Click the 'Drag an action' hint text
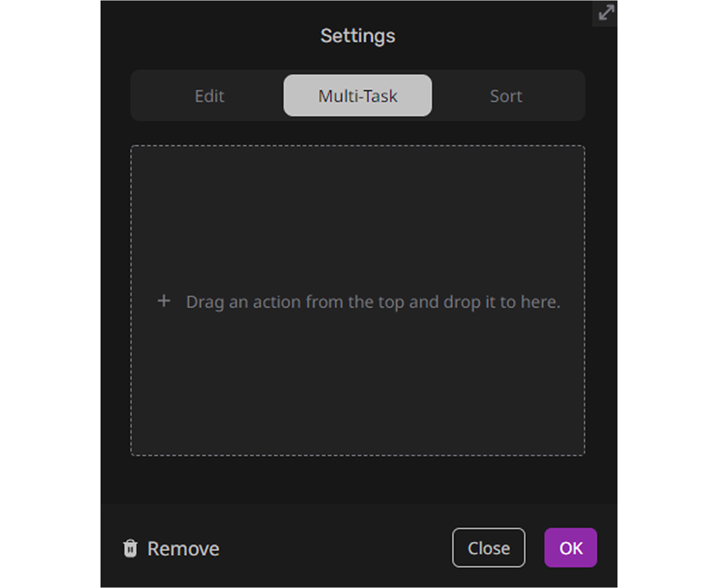The height and width of the screenshot is (588, 718). point(373,302)
